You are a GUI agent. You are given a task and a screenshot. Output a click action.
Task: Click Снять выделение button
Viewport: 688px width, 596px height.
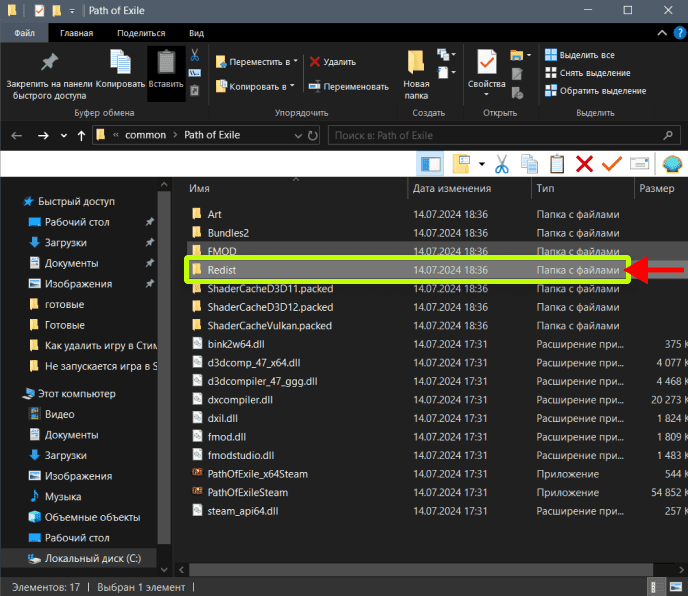tap(588, 73)
